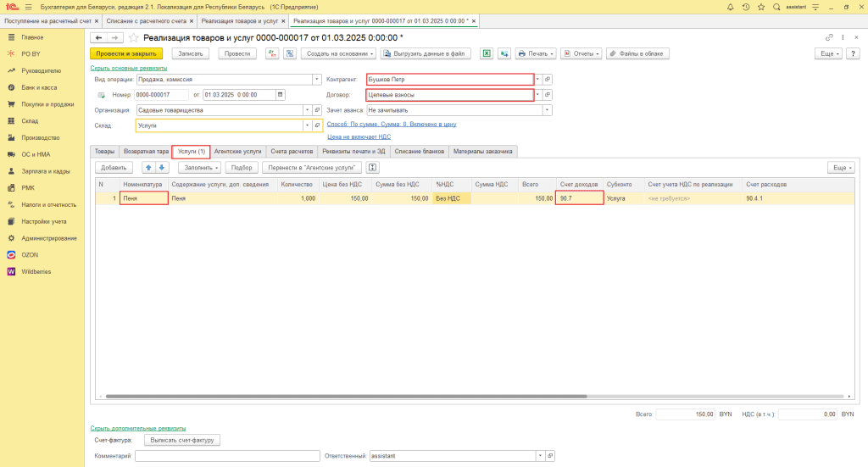Click horizontal scrollbar of services table
The height and width of the screenshot is (467, 868).
click(x=346, y=396)
